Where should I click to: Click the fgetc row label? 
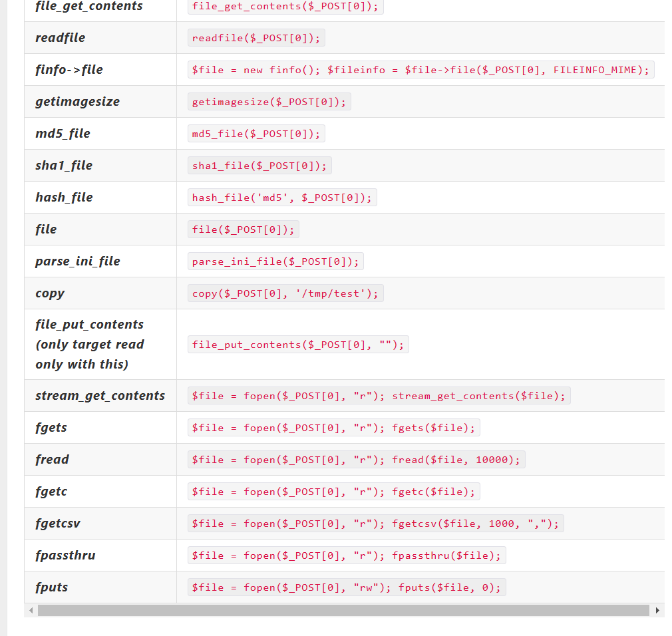click(x=51, y=492)
